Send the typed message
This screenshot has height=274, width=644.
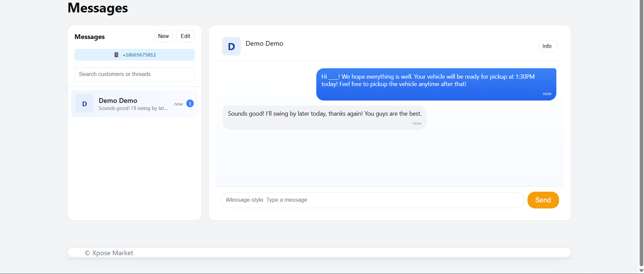[543, 200]
